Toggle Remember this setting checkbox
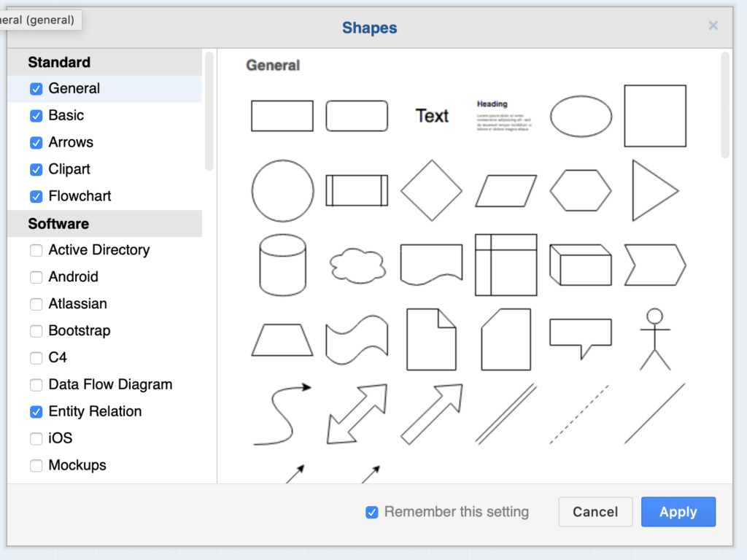 click(x=372, y=513)
